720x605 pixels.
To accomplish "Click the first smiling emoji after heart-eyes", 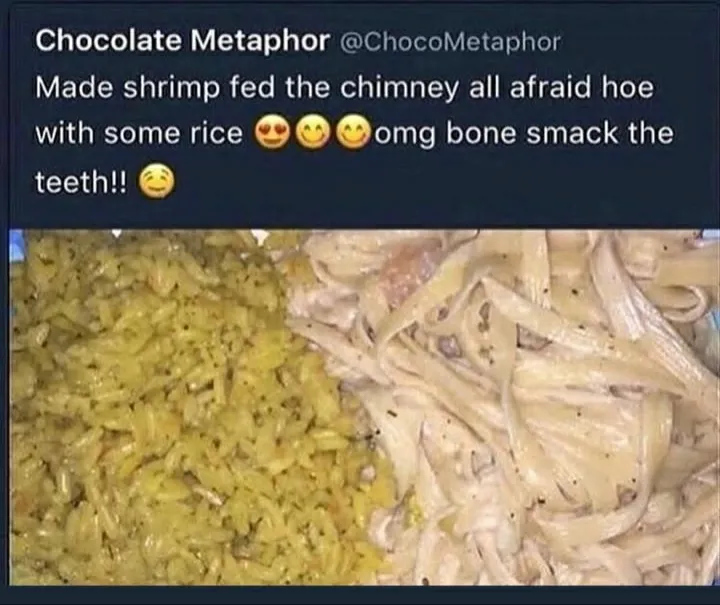I will pos(314,133).
